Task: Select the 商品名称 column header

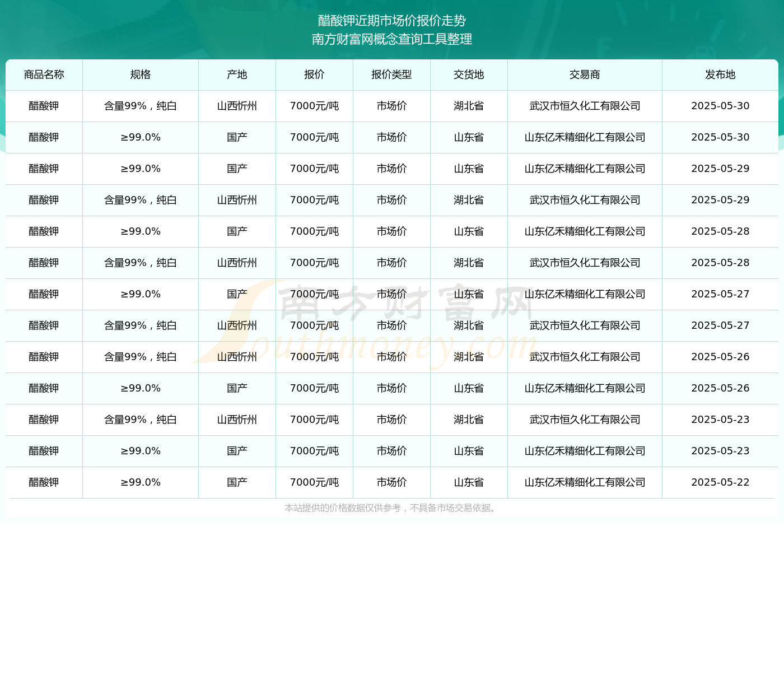Action: click(44, 75)
